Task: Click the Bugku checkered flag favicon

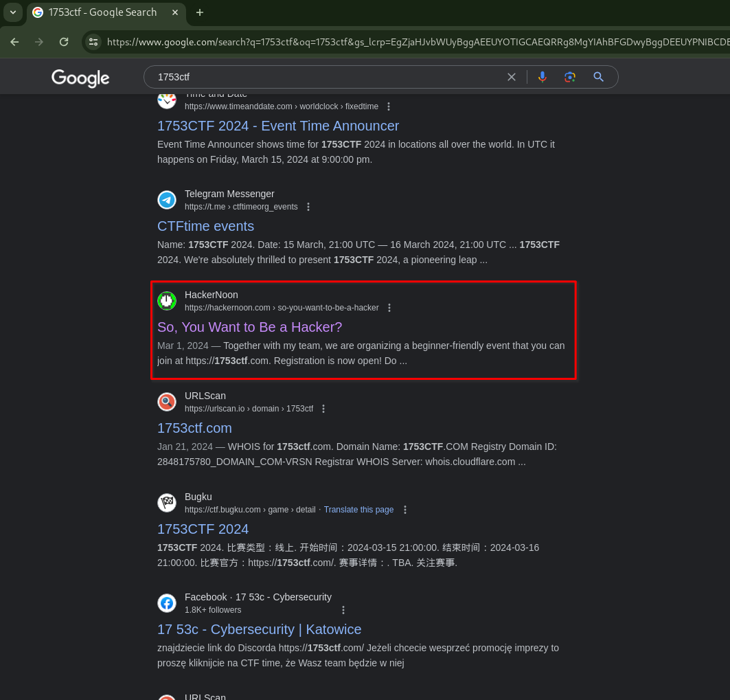Action: tap(167, 503)
